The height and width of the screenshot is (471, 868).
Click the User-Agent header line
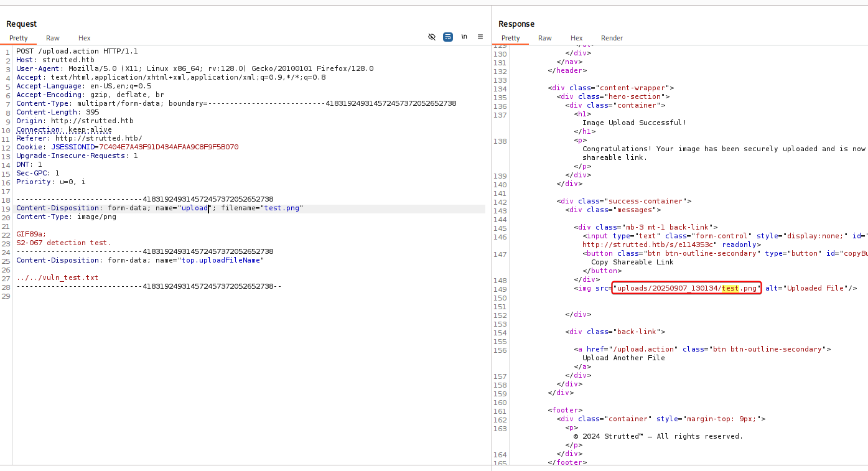coord(195,68)
